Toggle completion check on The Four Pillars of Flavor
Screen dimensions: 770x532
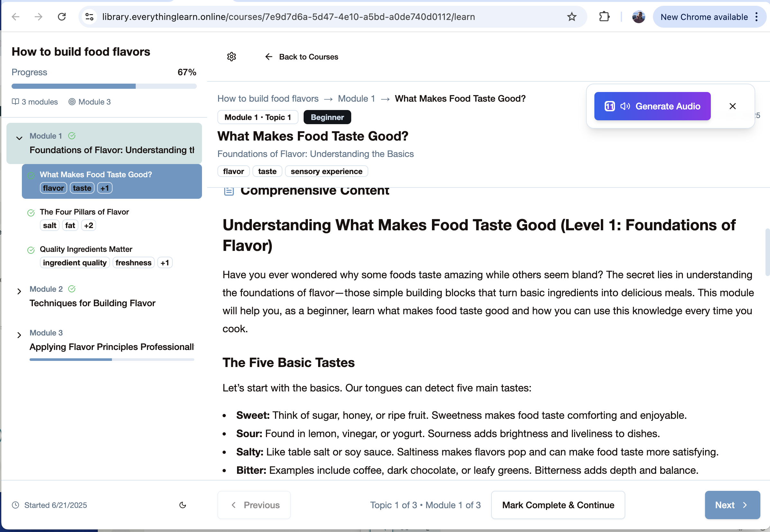[31, 213]
